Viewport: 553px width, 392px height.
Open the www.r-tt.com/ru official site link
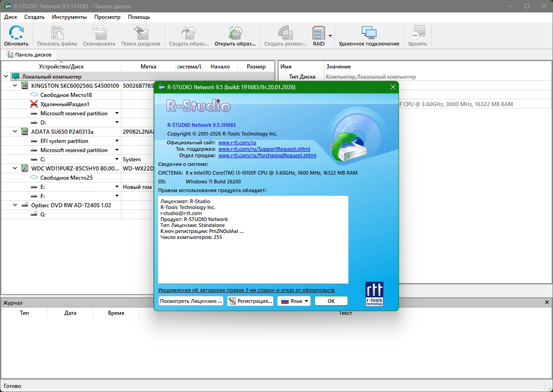click(237, 143)
